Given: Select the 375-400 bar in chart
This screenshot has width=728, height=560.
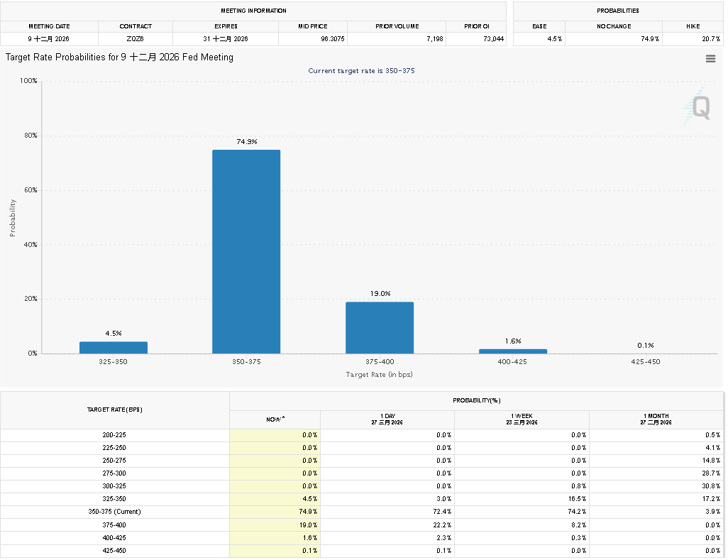Looking at the screenshot, I should click(x=379, y=327).
